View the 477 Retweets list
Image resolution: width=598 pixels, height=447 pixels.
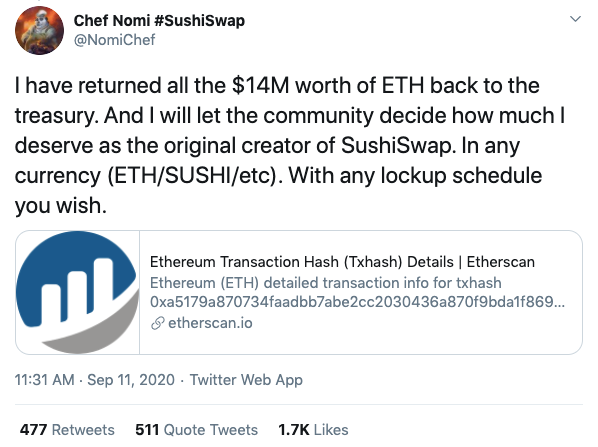coord(67,430)
